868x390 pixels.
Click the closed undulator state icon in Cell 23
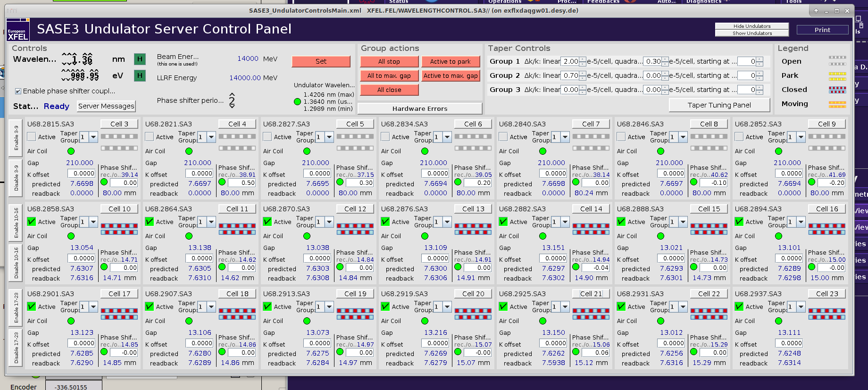(x=827, y=314)
